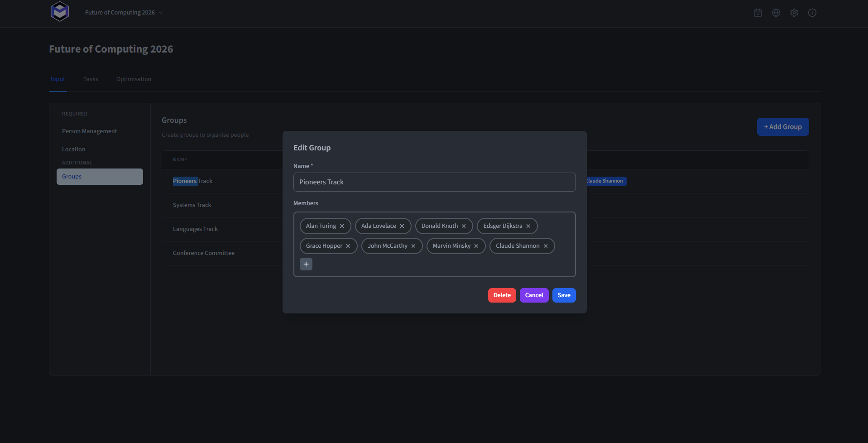Switch to the Optimisation tab

click(x=134, y=79)
